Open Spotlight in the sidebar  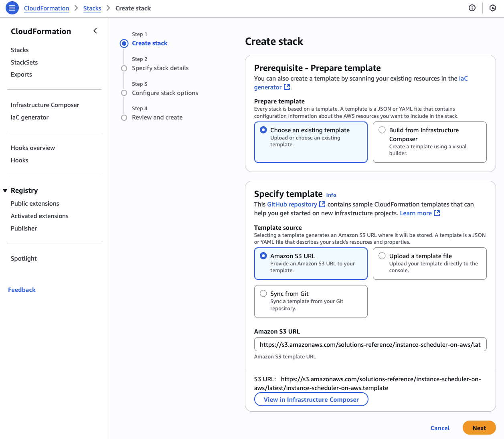pyautogui.click(x=24, y=259)
